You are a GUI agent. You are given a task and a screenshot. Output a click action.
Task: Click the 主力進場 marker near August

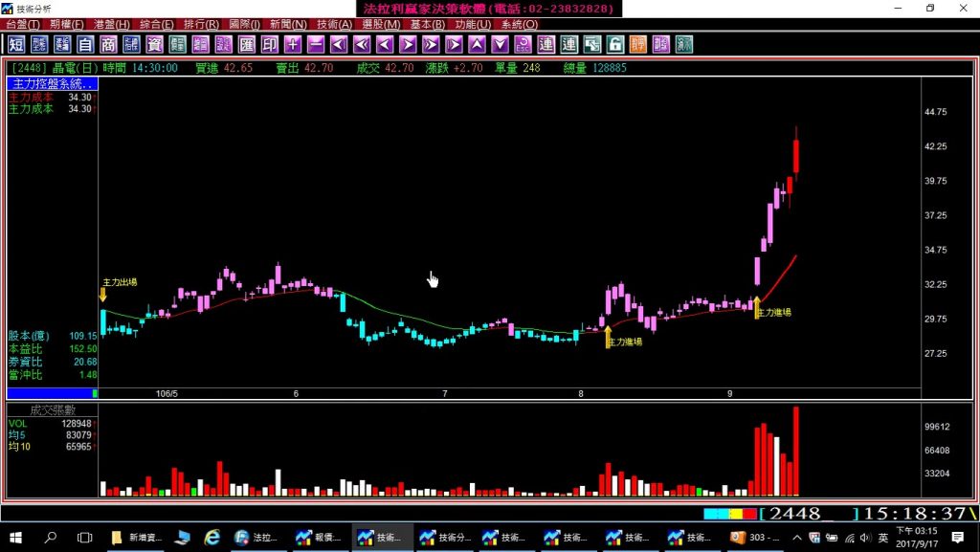point(624,342)
